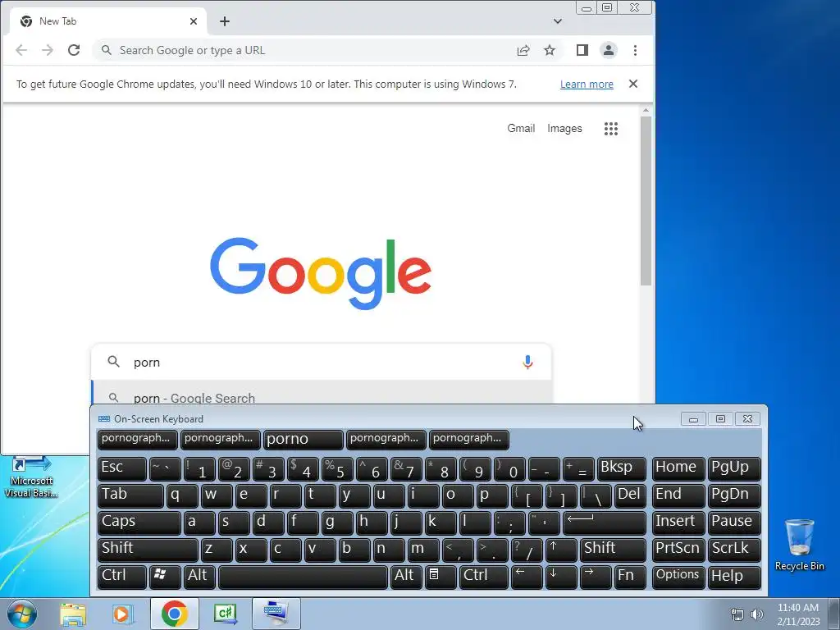Click the down arrow key
This screenshot has height=630, width=840.
point(561,577)
